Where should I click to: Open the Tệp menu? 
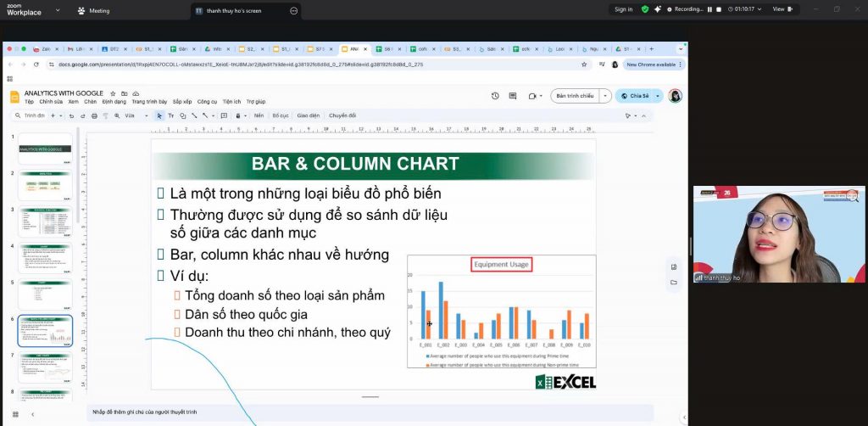(x=29, y=102)
